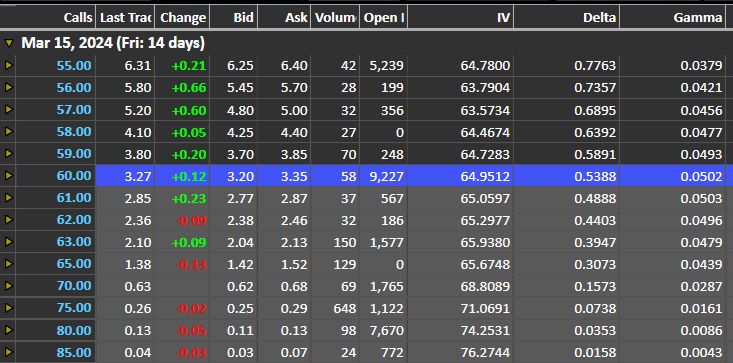Image resolution: width=733 pixels, height=363 pixels.
Task: Expand the 70.00 strike row arrow
Action: (8, 285)
